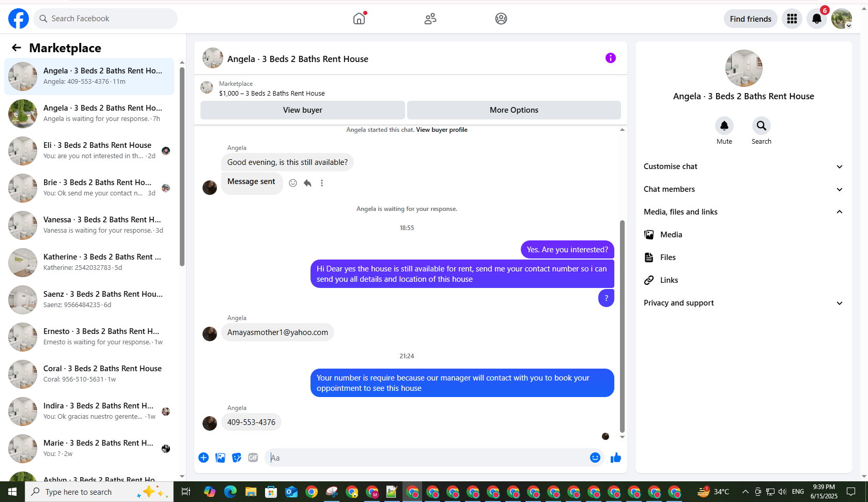Go to the Home feed icon
Viewport: 868px width, 502px height.
click(359, 19)
